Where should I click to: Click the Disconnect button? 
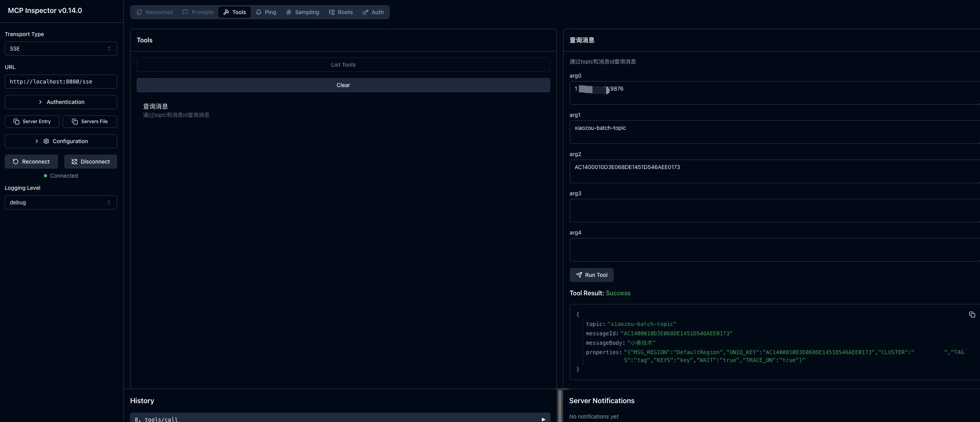tap(91, 162)
